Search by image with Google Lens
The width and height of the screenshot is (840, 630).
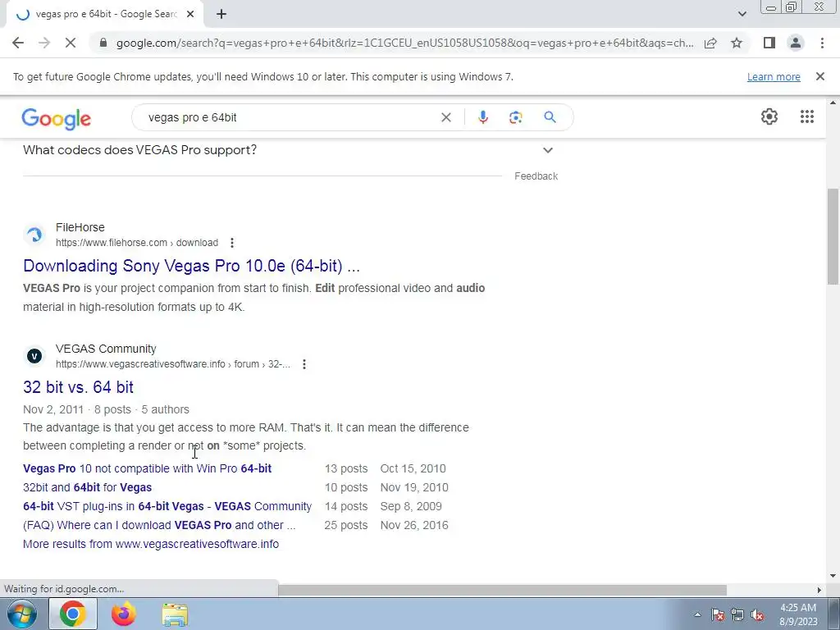pyautogui.click(x=515, y=117)
